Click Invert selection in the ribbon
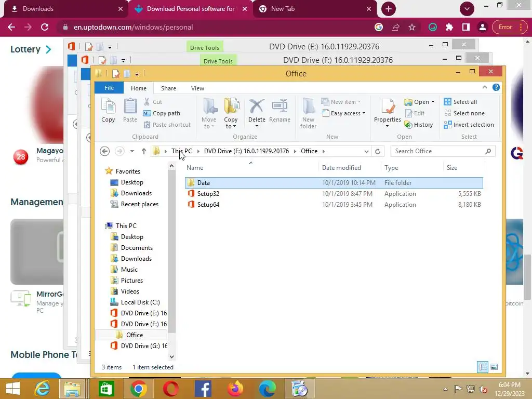This screenshot has width=532, height=399. tap(469, 125)
